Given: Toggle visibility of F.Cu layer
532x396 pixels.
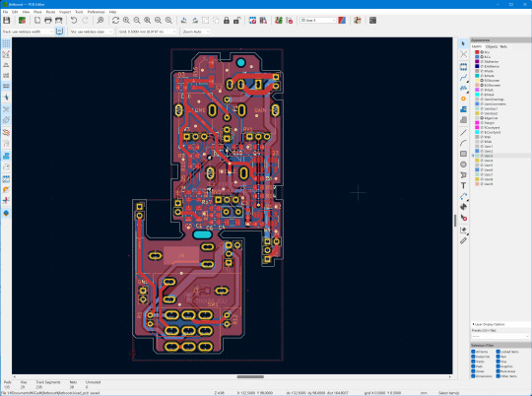Looking at the screenshot, I should [x=482, y=52].
